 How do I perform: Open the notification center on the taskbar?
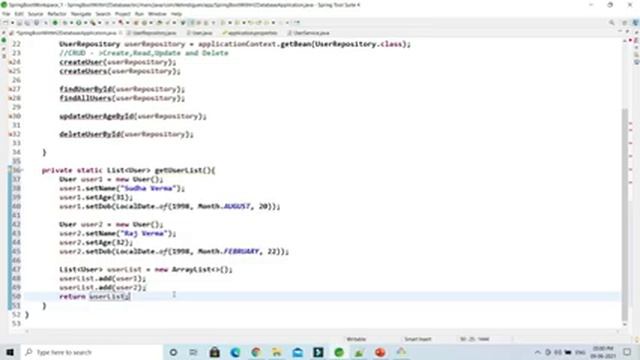pyautogui.click(x=627, y=352)
